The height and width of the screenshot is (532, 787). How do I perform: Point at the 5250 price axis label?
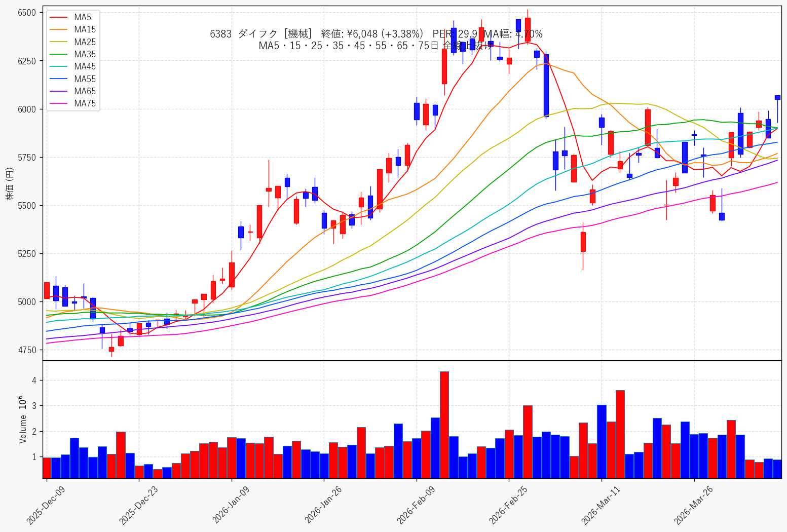tap(27, 254)
